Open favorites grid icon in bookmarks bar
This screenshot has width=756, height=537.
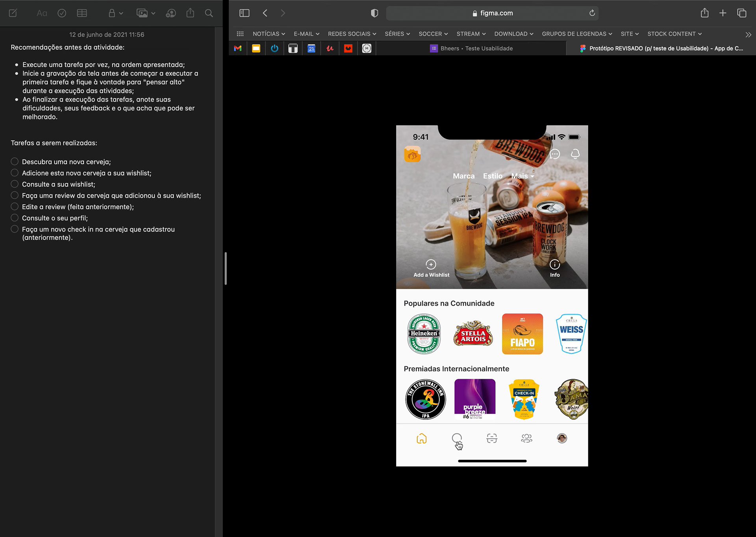pos(240,34)
